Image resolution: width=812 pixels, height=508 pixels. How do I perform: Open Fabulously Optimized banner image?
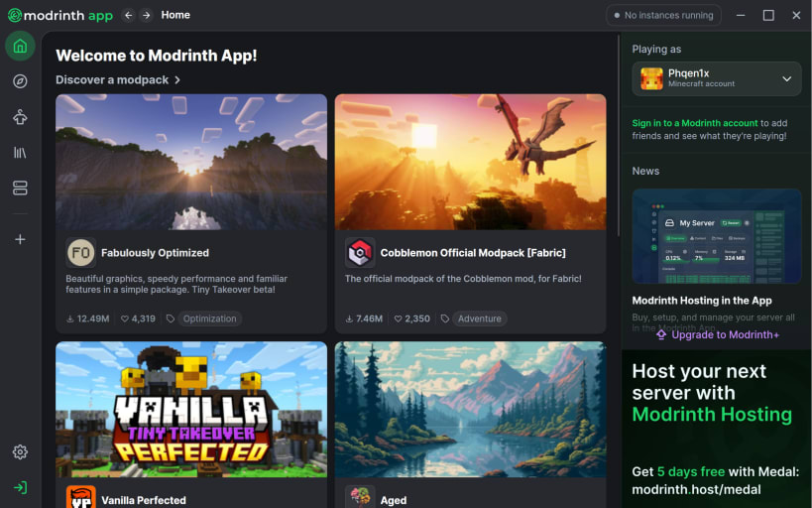(191, 162)
